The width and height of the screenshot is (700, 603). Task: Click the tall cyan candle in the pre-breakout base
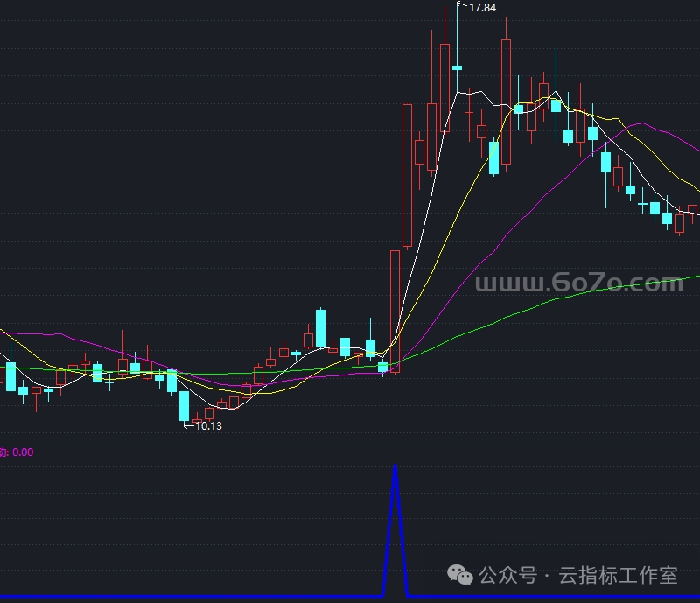coord(320,328)
